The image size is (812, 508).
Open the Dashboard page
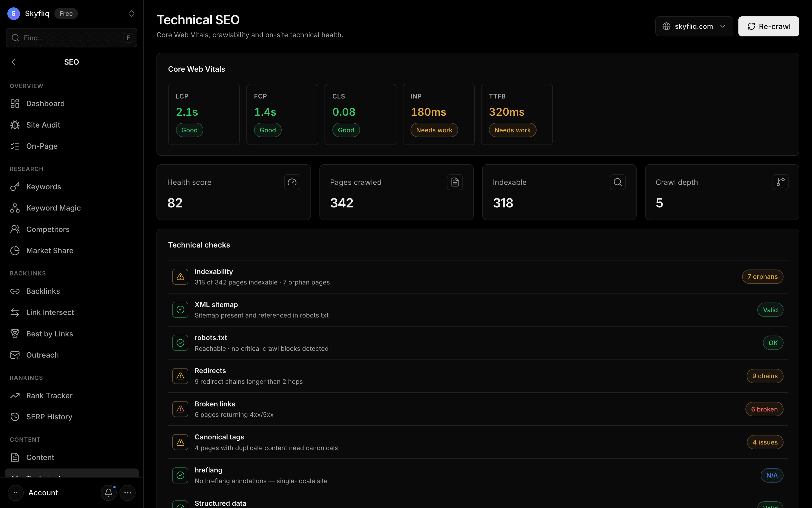(71, 104)
